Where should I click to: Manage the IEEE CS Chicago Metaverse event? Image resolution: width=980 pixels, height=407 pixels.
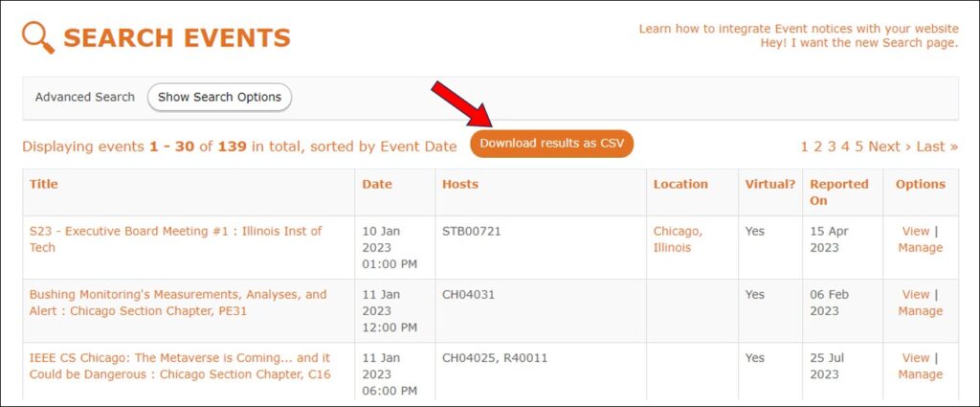[920, 374]
